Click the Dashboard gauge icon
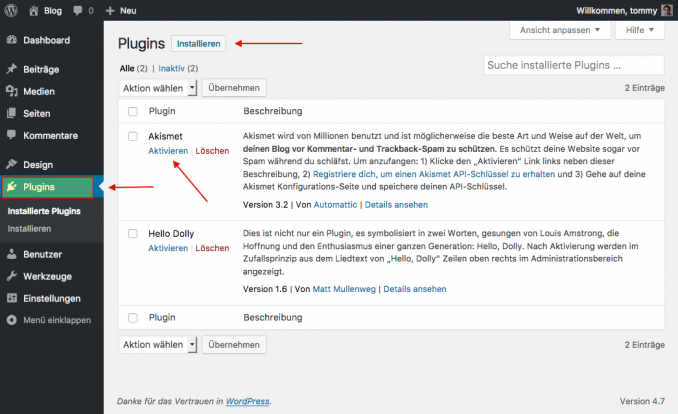Image resolution: width=678 pixels, height=414 pixels. click(12, 40)
